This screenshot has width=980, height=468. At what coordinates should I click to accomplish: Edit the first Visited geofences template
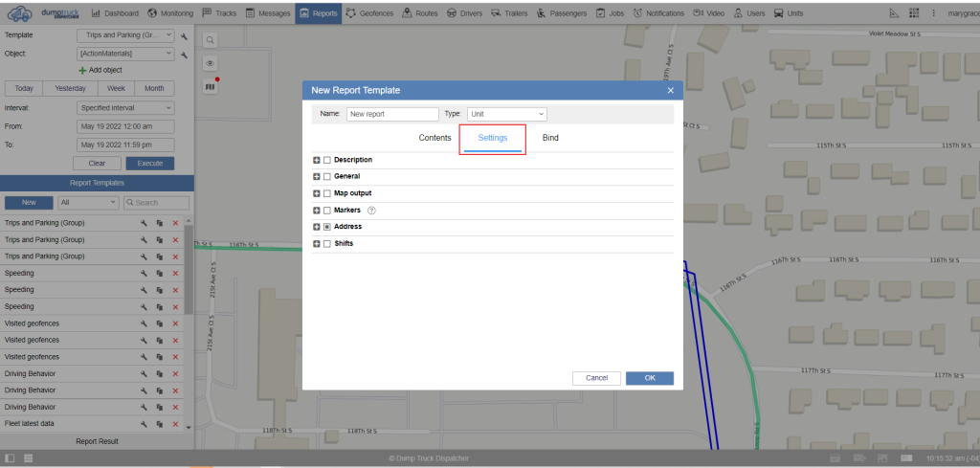point(143,323)
